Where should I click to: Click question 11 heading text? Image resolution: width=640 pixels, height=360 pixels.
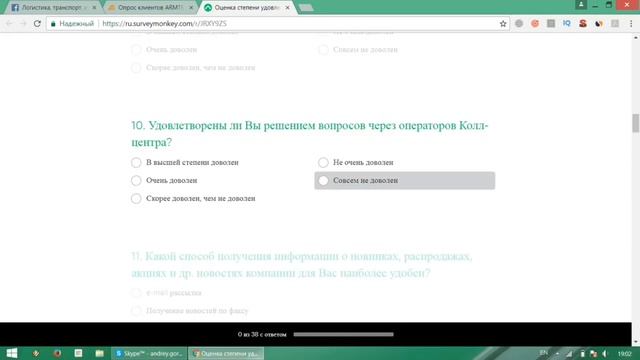pyautogui.click(x=302, y=264)
